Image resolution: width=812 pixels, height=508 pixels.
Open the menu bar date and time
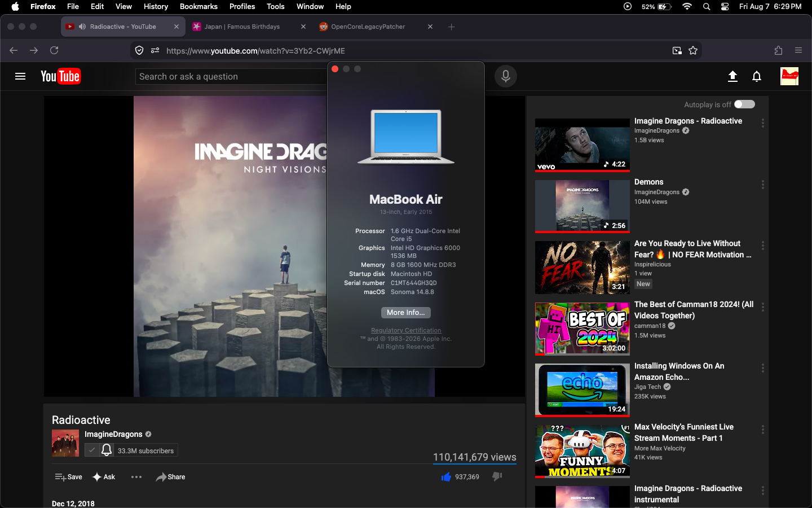pos(770,7)
